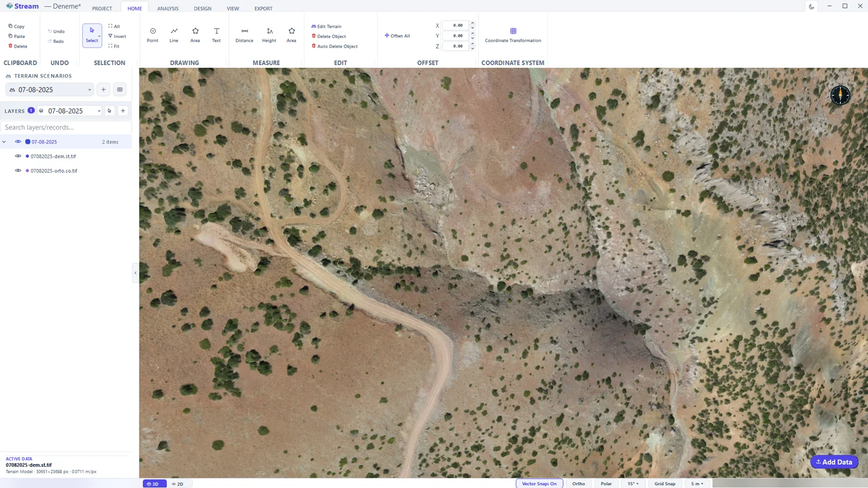Choose the Area drawing tool

[x=195, y=35]
